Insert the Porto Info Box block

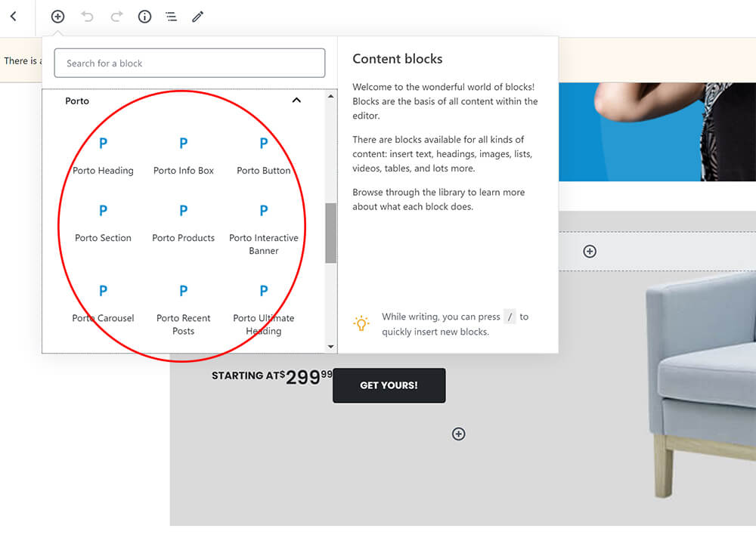184,156
